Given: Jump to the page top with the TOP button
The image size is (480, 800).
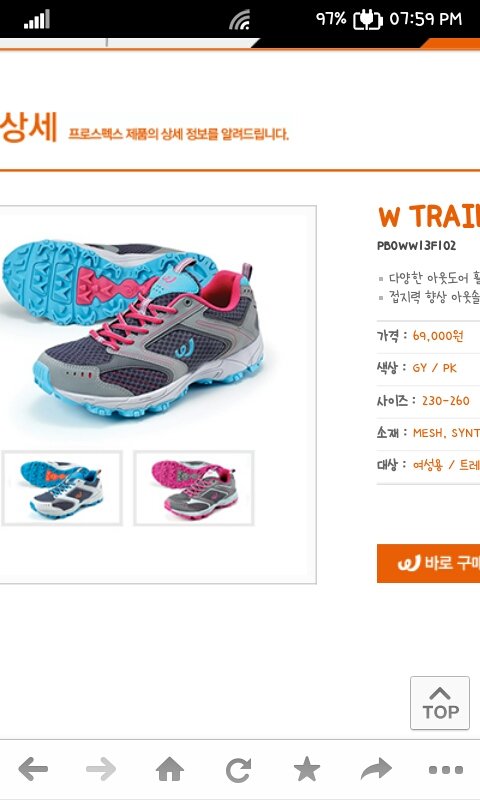Looking at the screenshot, I should tap(440, 703).
